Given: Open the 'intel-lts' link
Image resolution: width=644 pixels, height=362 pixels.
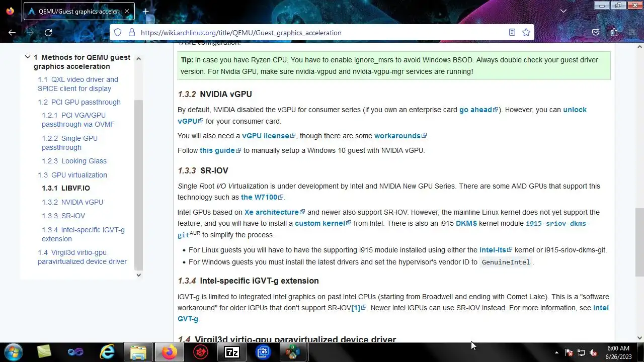Looking at the screenshot, I should (496, 250).
